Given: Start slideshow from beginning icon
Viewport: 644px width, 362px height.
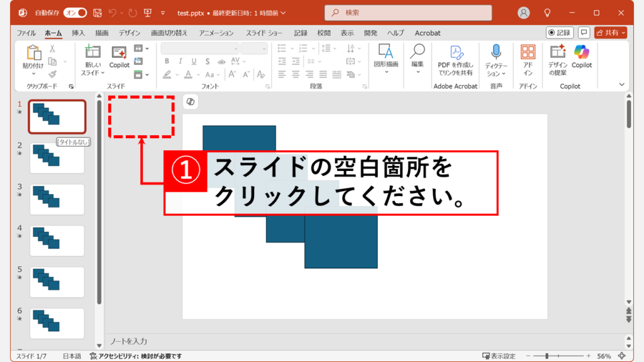Looking at the screenshot, I should coord(148,13).
